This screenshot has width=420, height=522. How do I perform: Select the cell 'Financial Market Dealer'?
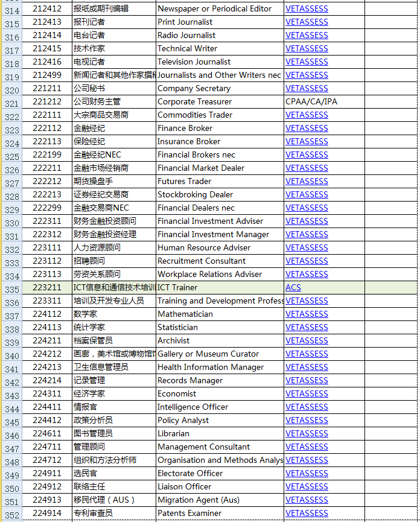click(x=220, y=168)
